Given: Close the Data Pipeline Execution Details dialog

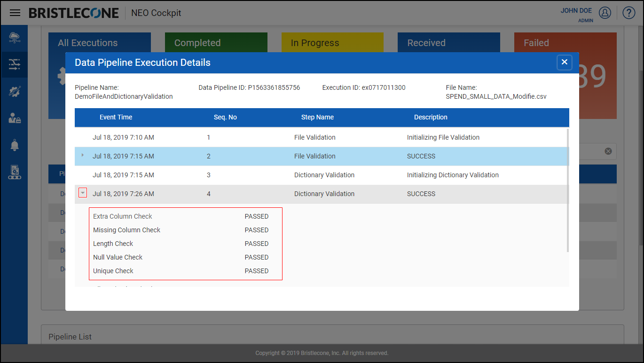Looking at the screenshot, I should (x=565, y=62).
